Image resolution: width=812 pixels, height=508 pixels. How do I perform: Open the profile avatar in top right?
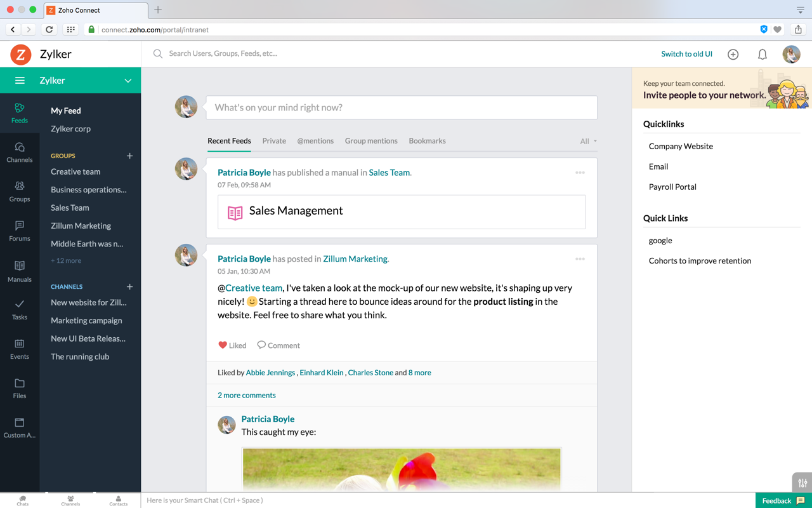(x=791, y=55)
